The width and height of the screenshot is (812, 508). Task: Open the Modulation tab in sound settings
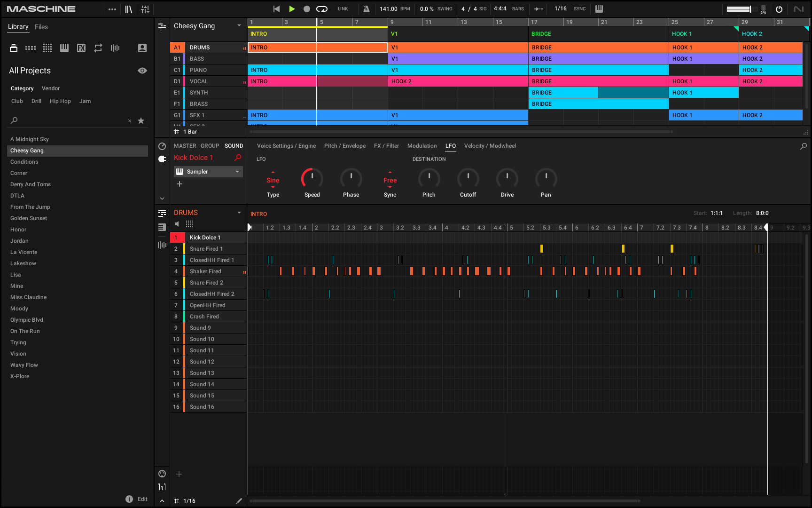[x=422, y=146]
